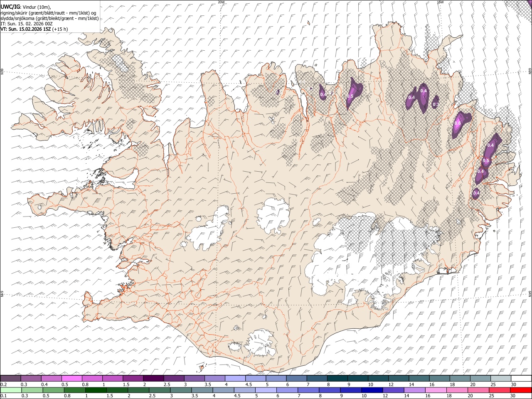This screenshot has width=532, height=399.
Task: Select the purple-row swatch between 0.4 and 0.5
Action: tap(51, 378)
